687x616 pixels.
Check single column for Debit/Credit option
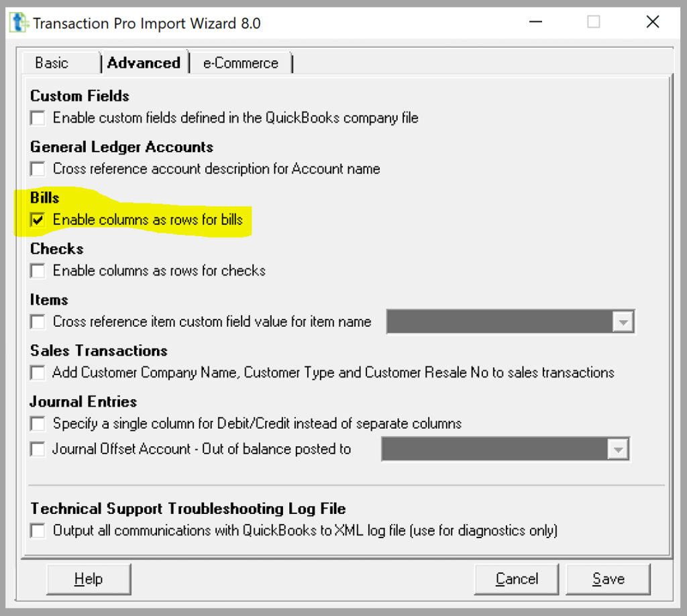pos(38,423)
